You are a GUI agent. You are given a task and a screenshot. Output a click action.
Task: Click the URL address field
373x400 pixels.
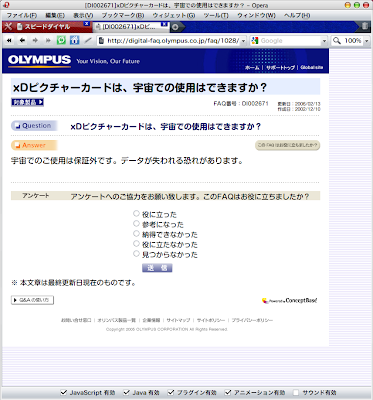tap(173, 41)
